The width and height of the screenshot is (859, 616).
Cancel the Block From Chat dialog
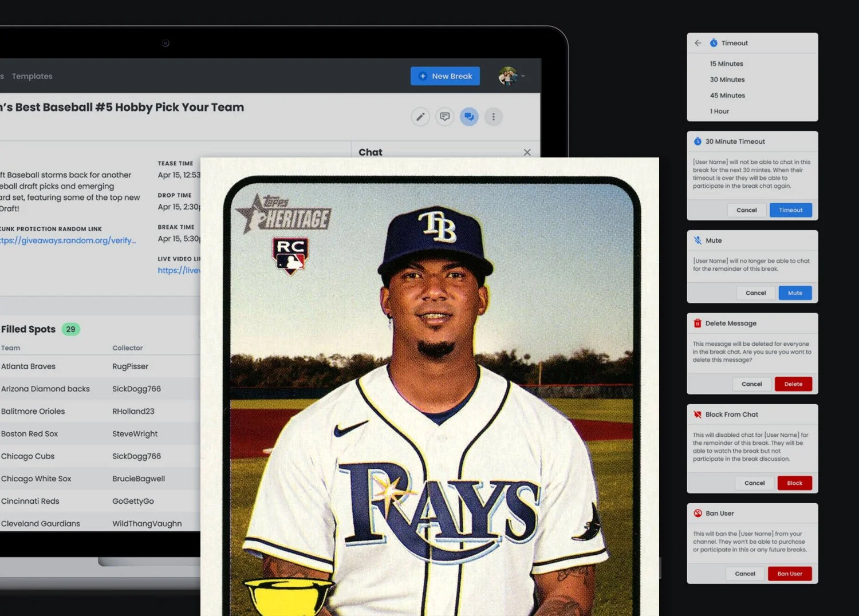pyautogui.click(x=754, y=483)
